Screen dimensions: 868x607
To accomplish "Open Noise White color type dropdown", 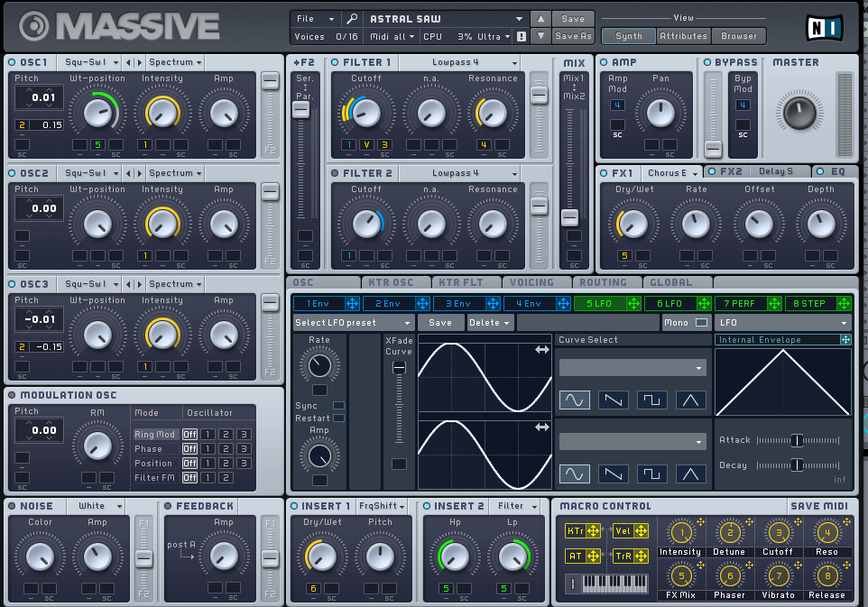I will 96,506.
